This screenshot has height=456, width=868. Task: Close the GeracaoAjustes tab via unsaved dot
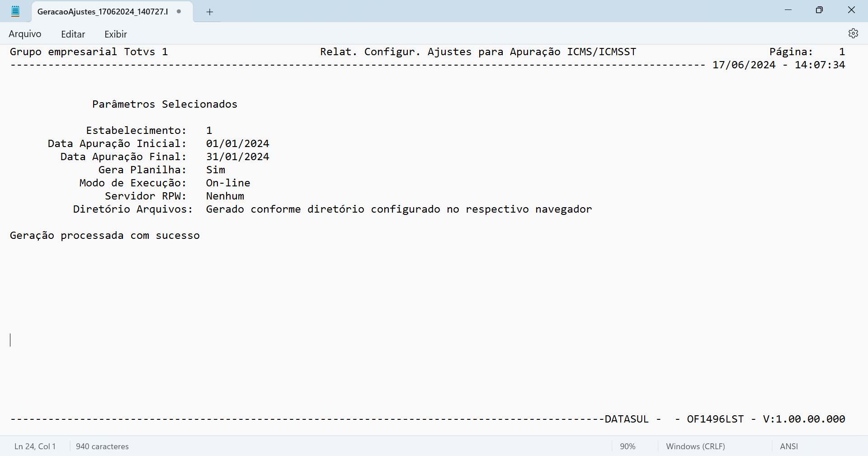179,11
